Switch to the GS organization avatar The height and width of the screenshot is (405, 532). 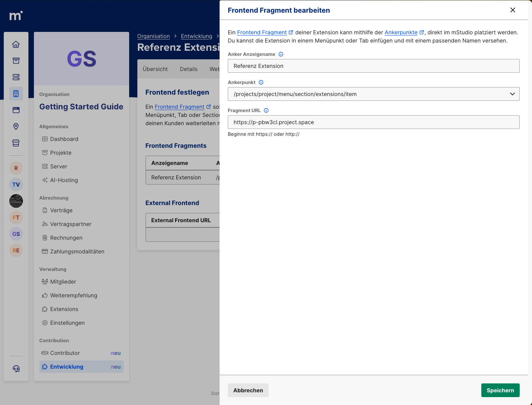point(16,234)
